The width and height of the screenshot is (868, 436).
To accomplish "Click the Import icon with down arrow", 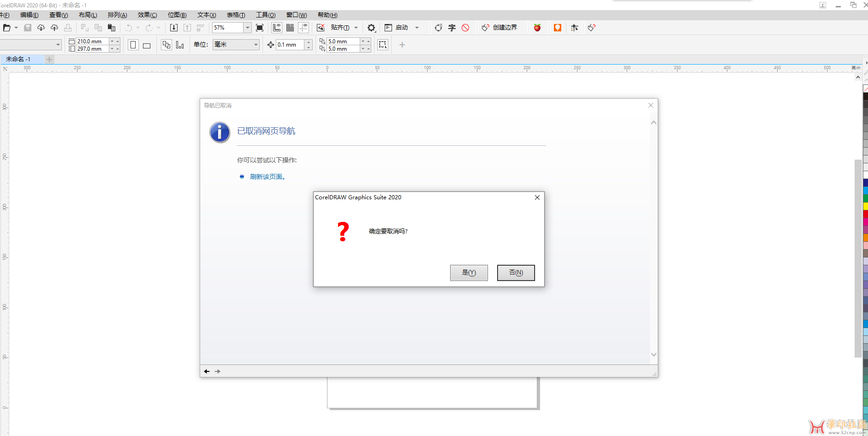I will (x=174, y=28).
